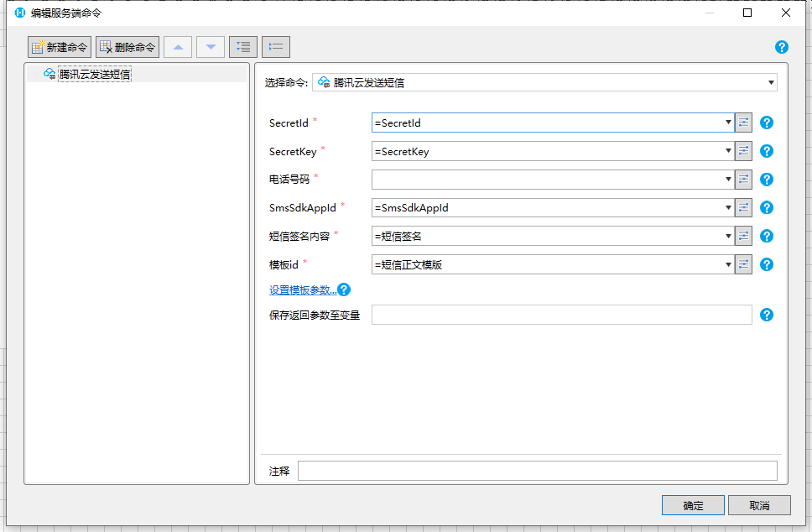Open the 模板id formula editor icon

click(744, 264)
